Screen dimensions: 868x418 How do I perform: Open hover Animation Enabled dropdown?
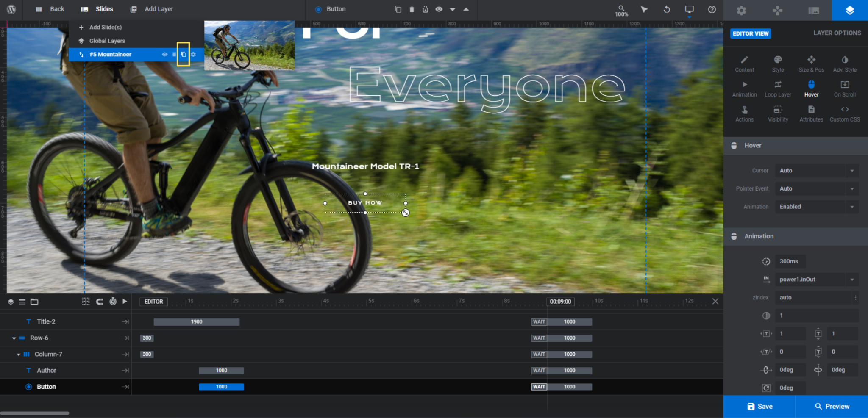[817, 207]
